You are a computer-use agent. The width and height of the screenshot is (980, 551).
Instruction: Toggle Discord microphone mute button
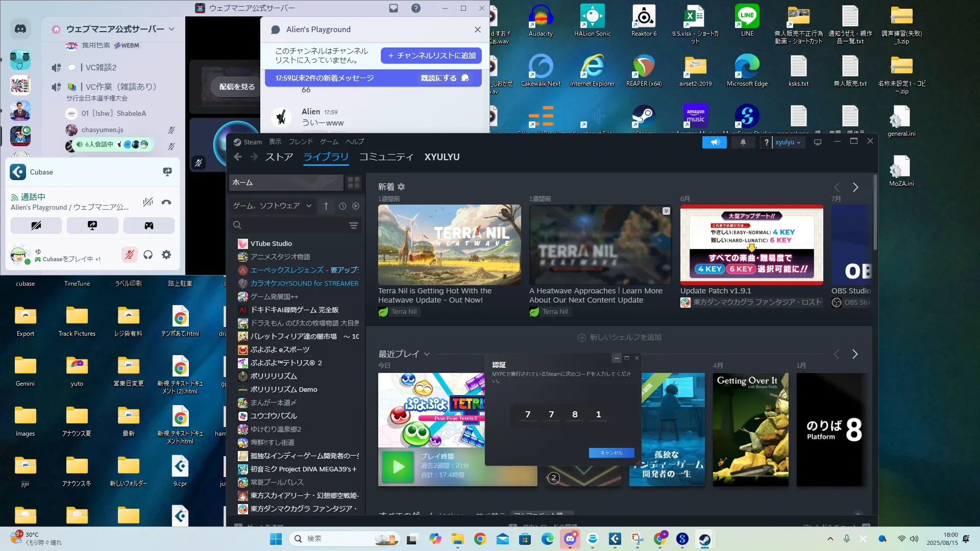pyautogui.click(x=130, y=255)
